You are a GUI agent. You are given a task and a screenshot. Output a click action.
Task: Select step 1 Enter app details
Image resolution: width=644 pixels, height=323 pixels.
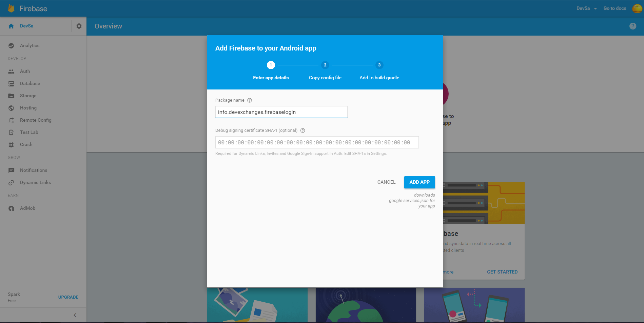[x=271, y=70]
